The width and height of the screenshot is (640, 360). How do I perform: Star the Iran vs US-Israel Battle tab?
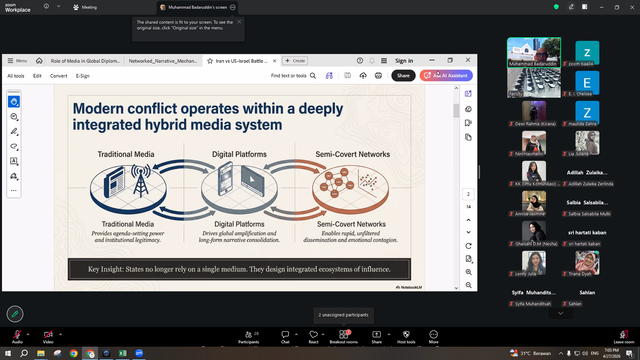click(x=210, y=61)
